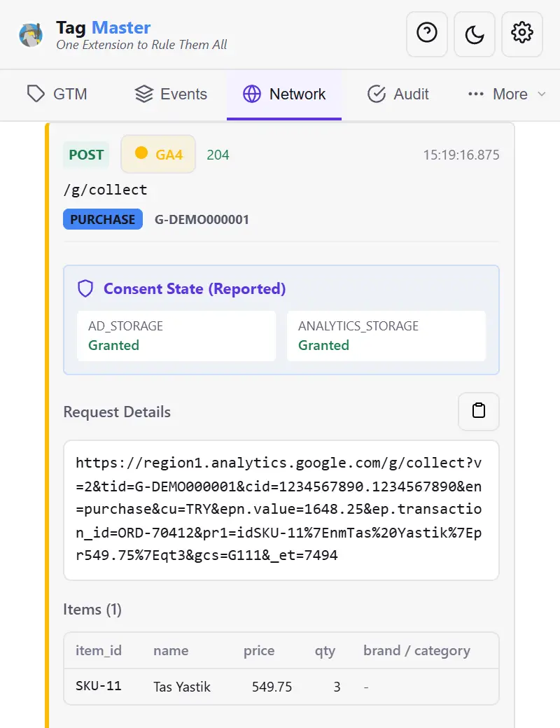The height and width of the screenshot is (728, 560).
Task: Click the Tas Yastik name cell
Action: 182,687
